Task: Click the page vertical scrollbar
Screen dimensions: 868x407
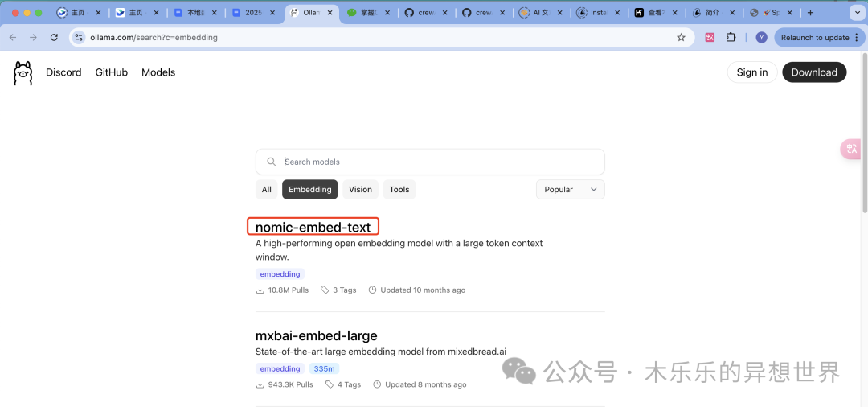Action: click(x=865, y=133)
